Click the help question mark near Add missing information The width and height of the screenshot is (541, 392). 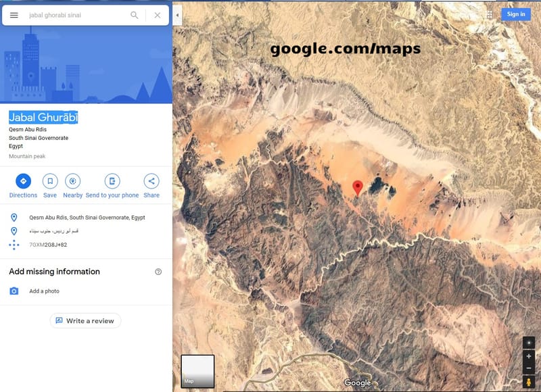tap(158, 271)
